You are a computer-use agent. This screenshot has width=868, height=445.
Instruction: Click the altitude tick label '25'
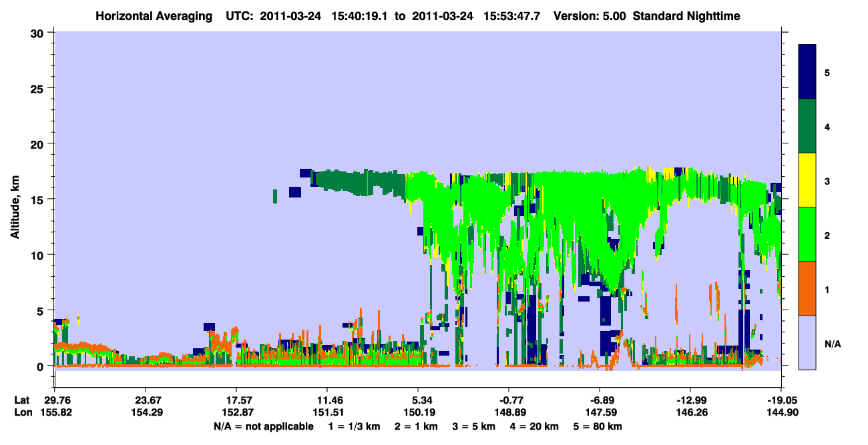click(x=39, y=88)
